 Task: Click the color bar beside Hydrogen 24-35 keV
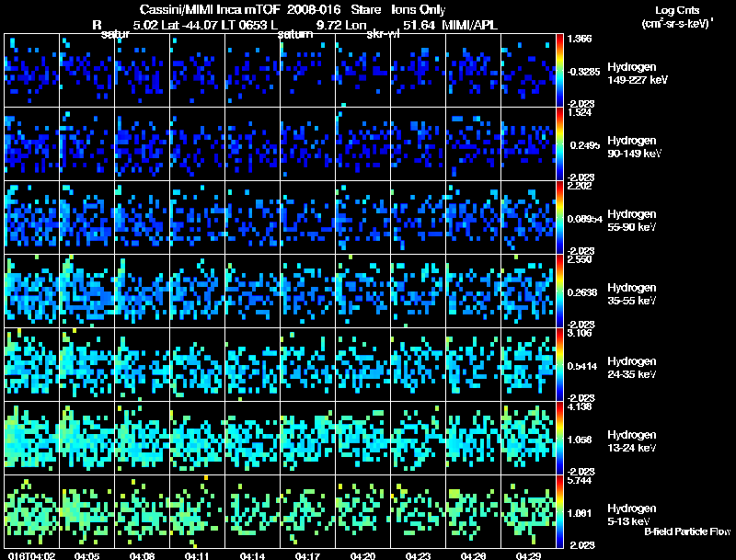tap(559, 365)
